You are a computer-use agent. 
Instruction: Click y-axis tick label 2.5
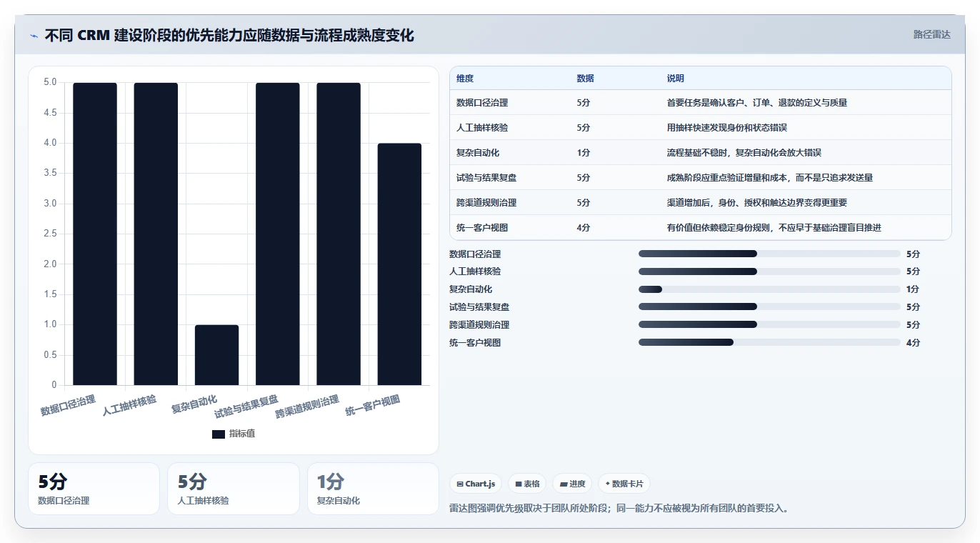pyautogui.click(x=50, y=234)
